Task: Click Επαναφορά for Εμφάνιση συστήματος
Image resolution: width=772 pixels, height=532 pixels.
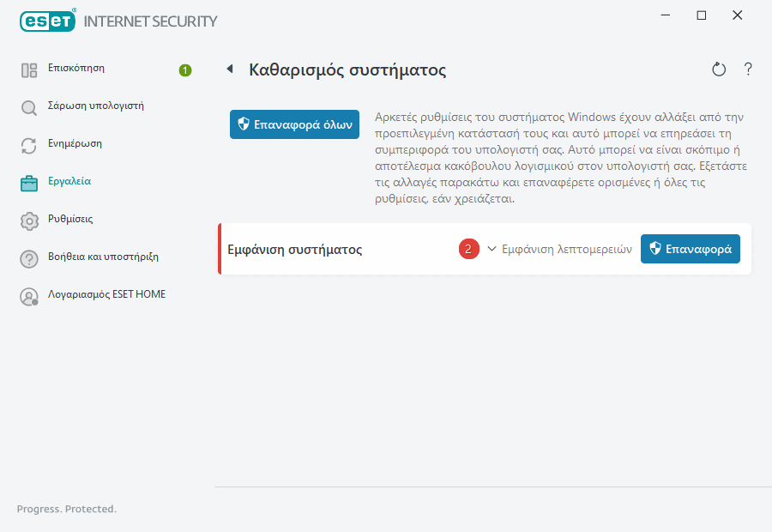Action: click(691, 249)
